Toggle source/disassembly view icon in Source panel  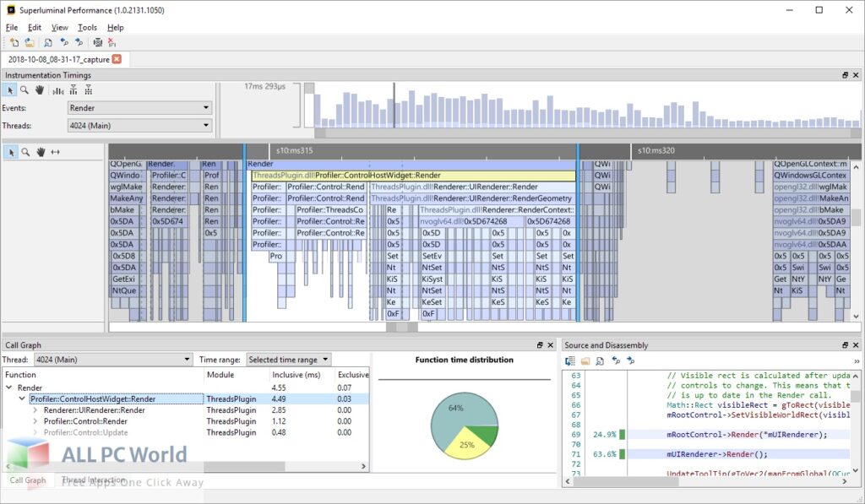point(570,360)
